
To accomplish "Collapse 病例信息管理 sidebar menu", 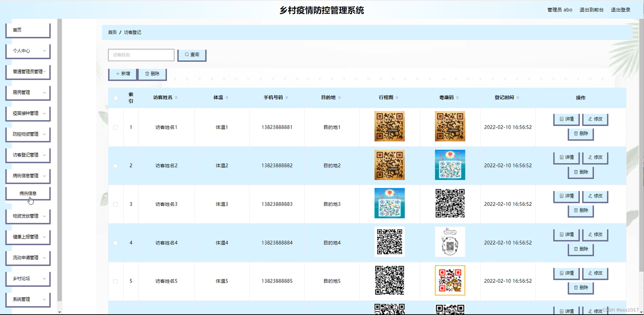I will (x=28, y=176).
